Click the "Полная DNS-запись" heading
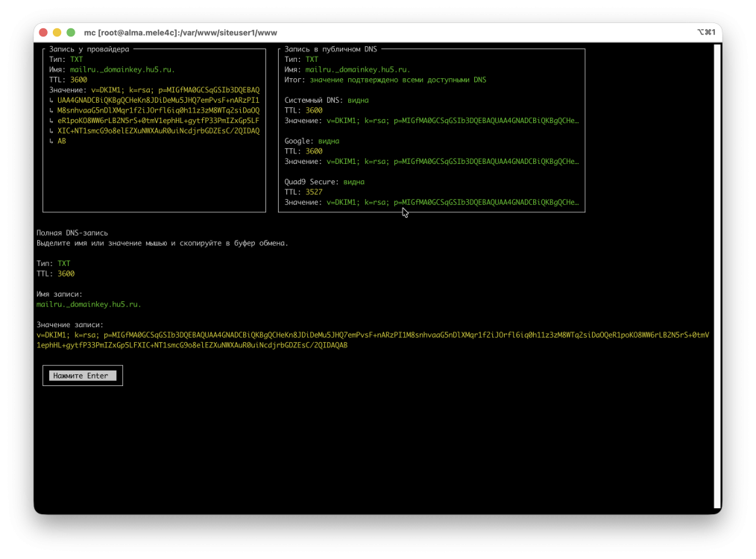The height and width of the screenshot is (559, 756). pyautogui.click(x=72, y=233)
